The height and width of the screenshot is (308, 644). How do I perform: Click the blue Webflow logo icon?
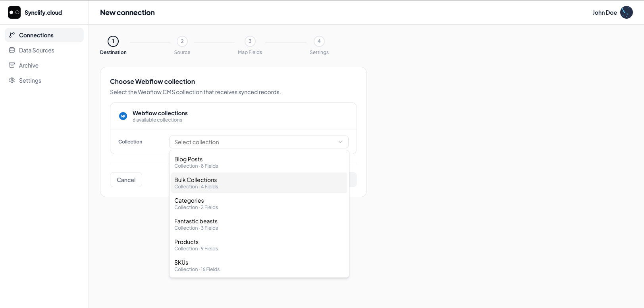pyautogui.click(x=123, y=116)
